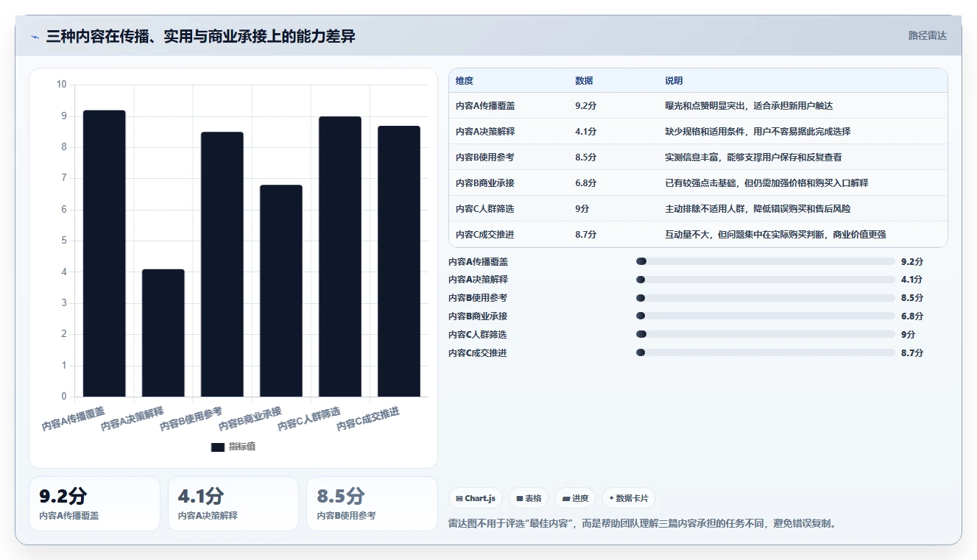Click the 维度 column header
This screenshot has width=977, height=560.
click(465, 81)
